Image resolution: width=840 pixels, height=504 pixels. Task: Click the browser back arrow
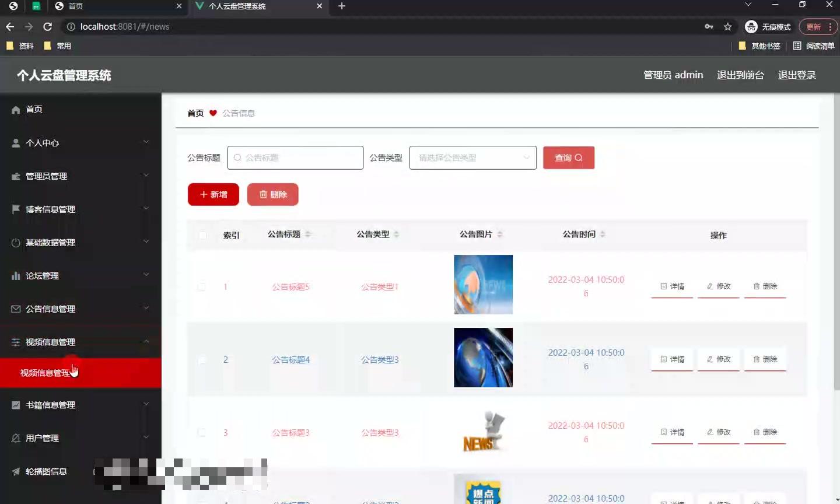pos(10,27)
